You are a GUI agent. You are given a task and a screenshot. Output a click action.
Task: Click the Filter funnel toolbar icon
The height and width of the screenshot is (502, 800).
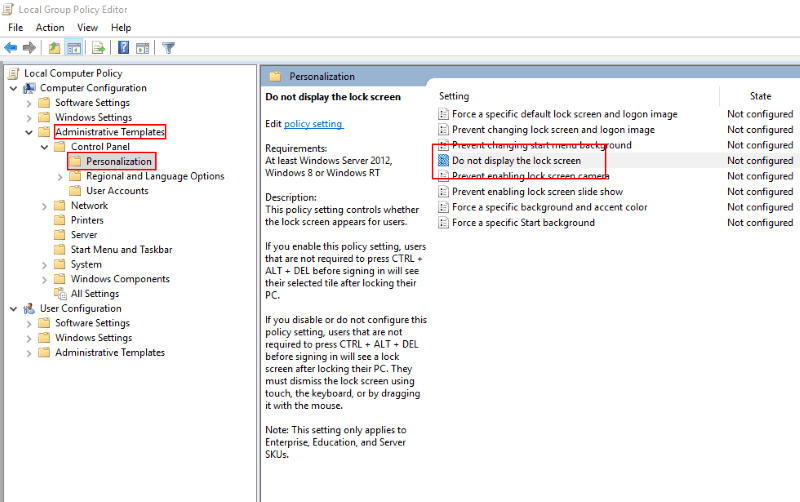pos(168,48)
